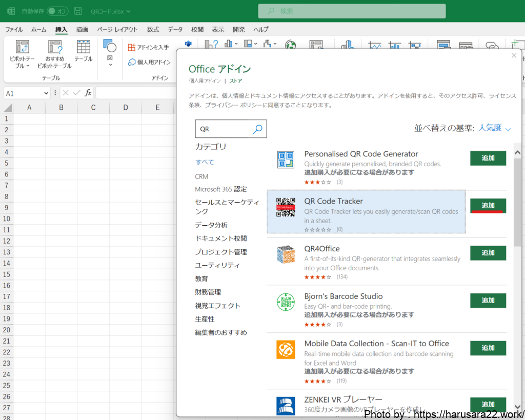Select the データ分析 category link
The image size is (525, 420).
211,225
